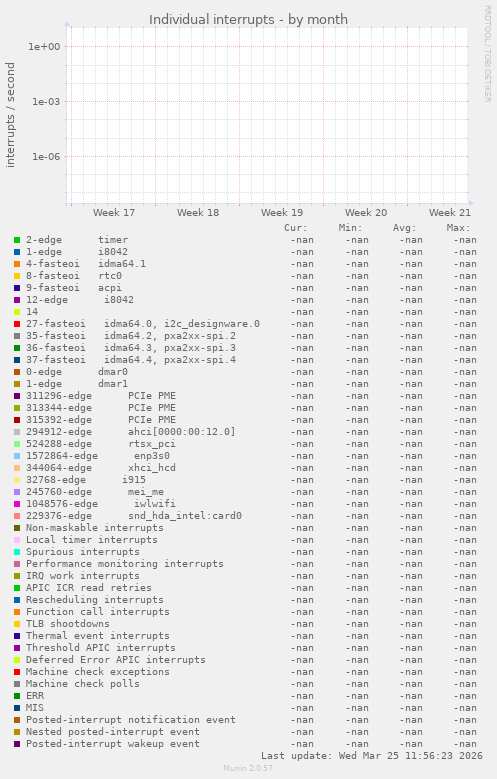
Task: Click the light blue swatch for enp3s0
Action: click(x=17, y=456)
